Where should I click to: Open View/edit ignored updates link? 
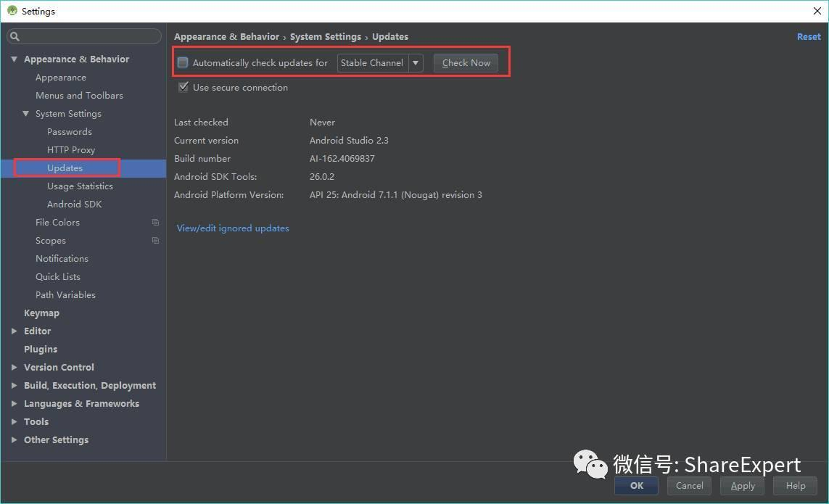[x=233, y=228]
